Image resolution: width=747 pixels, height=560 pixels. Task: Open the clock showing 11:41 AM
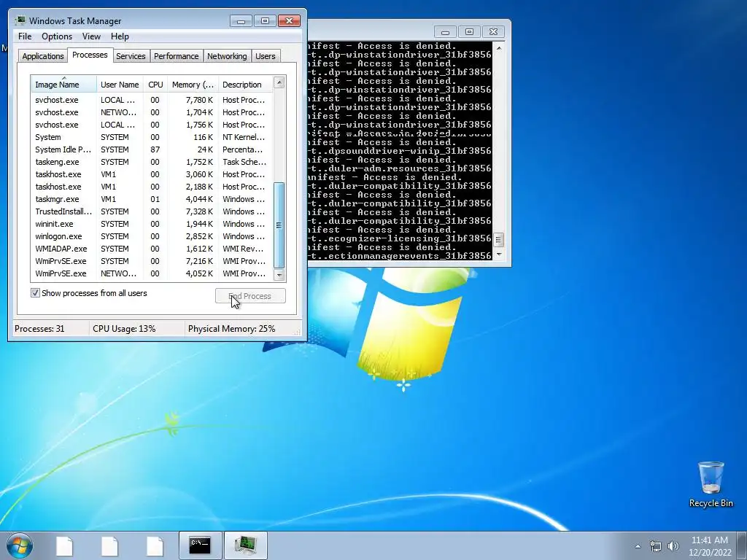click(709, 546)
